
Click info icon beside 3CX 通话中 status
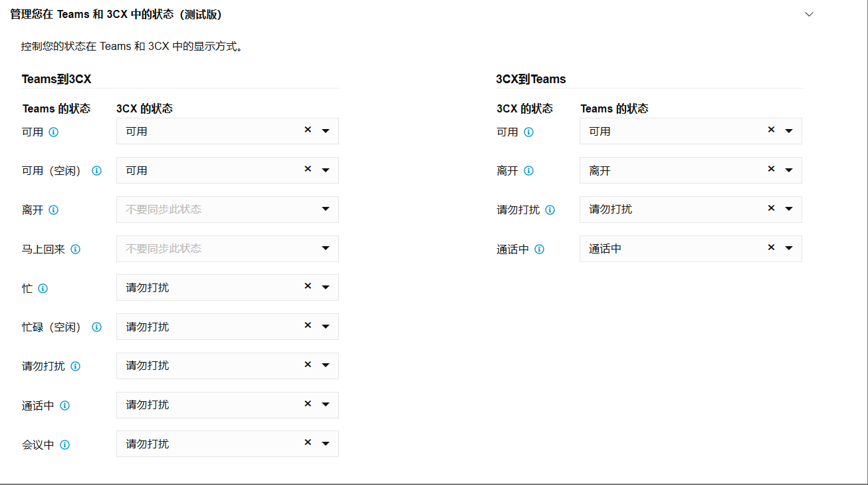[540, 249]
